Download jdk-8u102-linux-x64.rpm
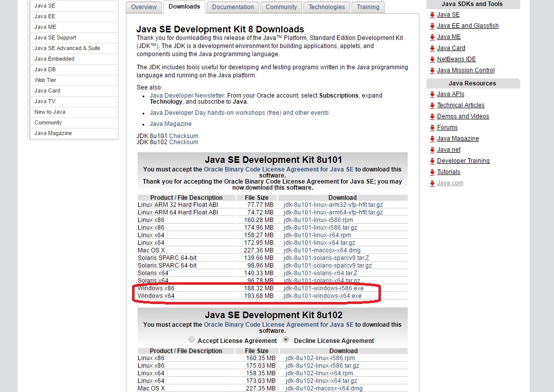Screen dimensions: 554x392 pyautogui.click(x=319, y=373)
